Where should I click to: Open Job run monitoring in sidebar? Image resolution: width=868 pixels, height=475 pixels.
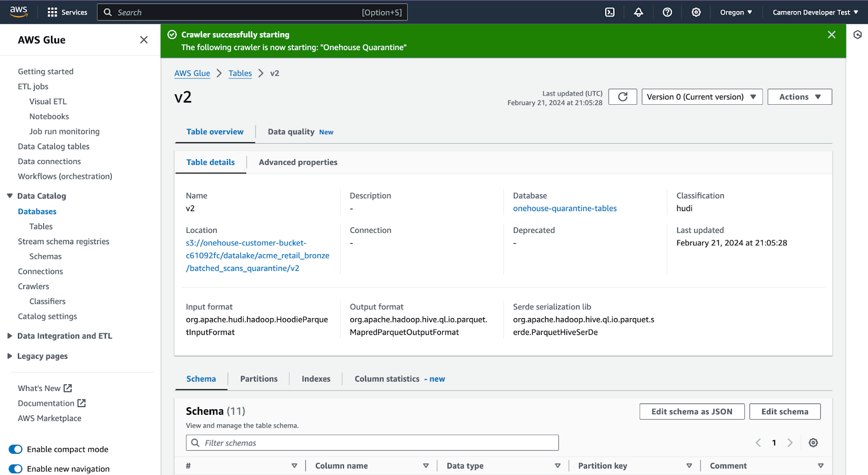click(x=64, y=131)
